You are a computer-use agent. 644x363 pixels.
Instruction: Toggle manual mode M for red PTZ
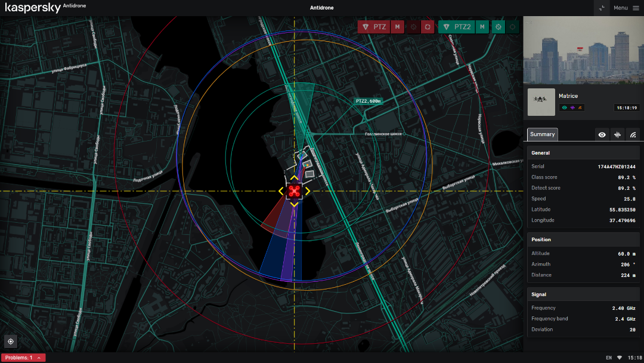coord(397,27)
